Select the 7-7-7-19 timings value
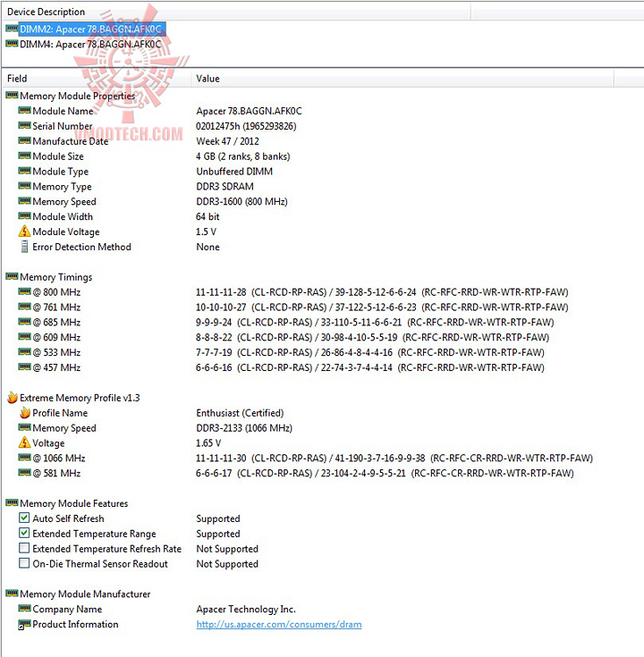 (370, 352)
